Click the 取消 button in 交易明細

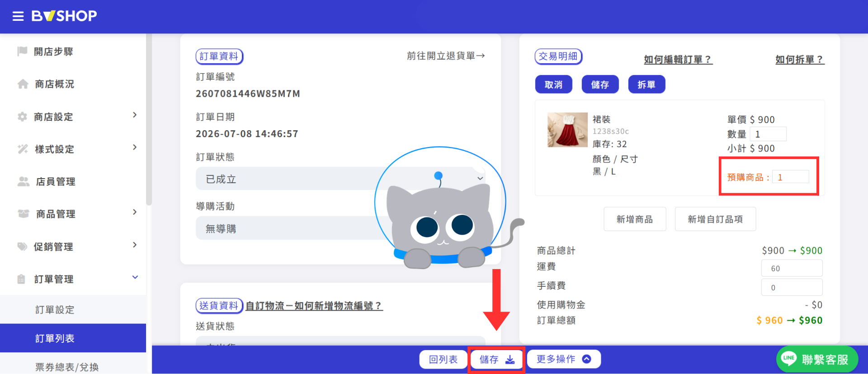coord(553,85)
